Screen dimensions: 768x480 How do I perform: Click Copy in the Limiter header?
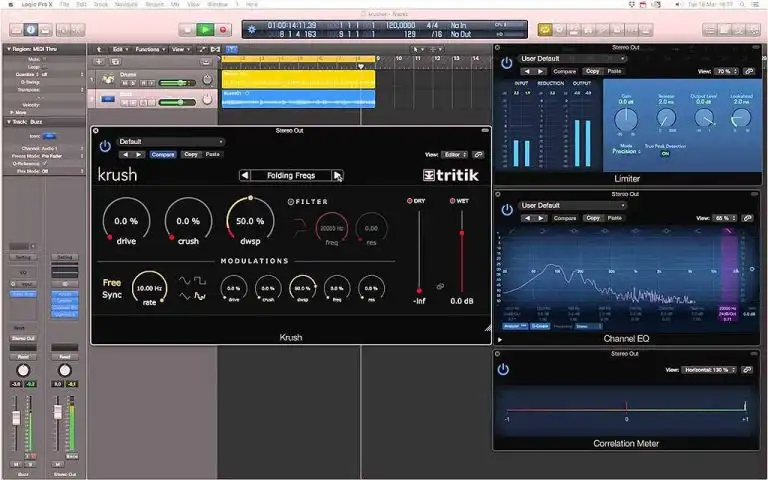(593, 72)
